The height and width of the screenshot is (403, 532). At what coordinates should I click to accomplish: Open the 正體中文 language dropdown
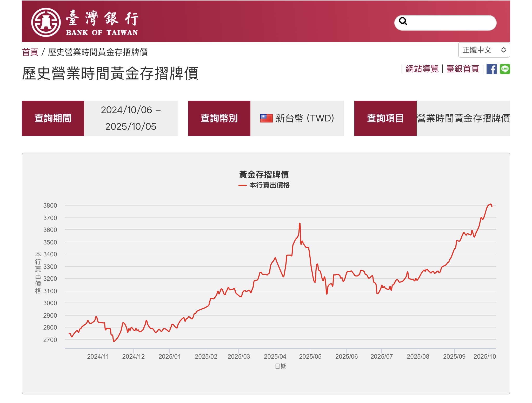tap(477, 50)
